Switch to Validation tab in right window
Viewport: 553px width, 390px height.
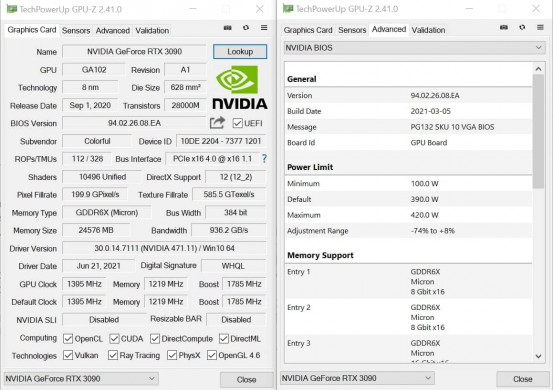click(428, 30)
